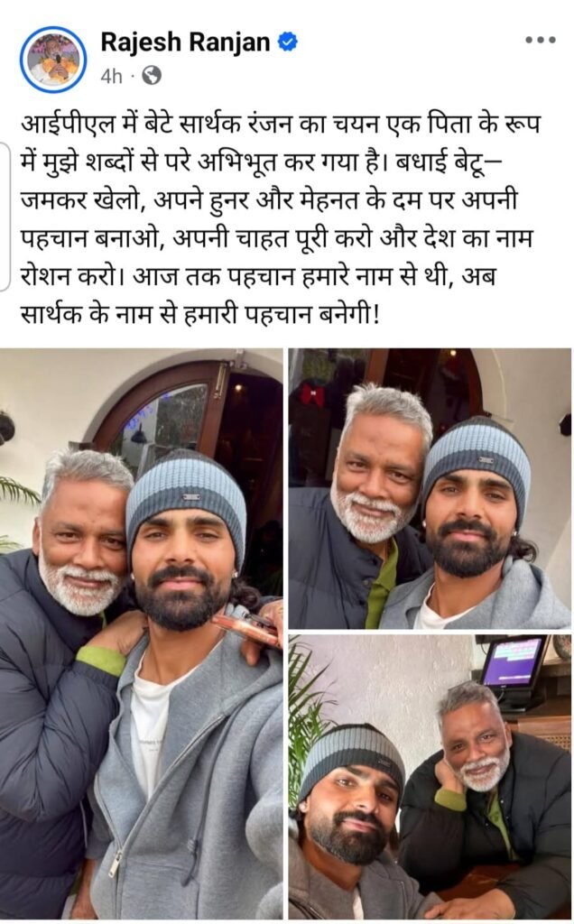Open the 4h post timestamp
This screenshot has height=924, width=574.
(x=111, y=76)
